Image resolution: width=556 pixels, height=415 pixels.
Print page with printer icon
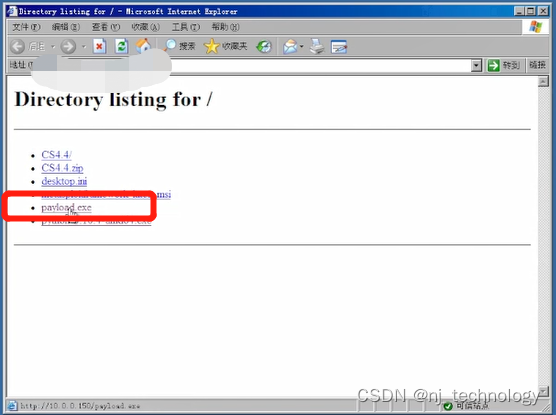tap(317, 46)
